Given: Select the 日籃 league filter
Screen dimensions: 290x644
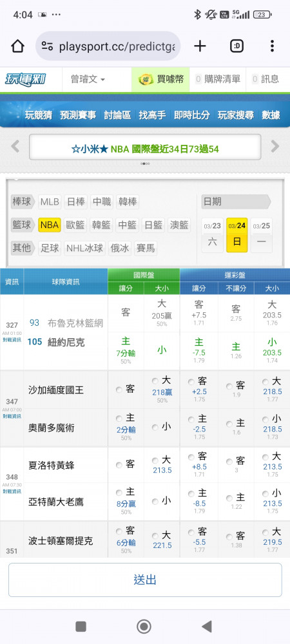Looking at the screenshot, I should point(153,225).
